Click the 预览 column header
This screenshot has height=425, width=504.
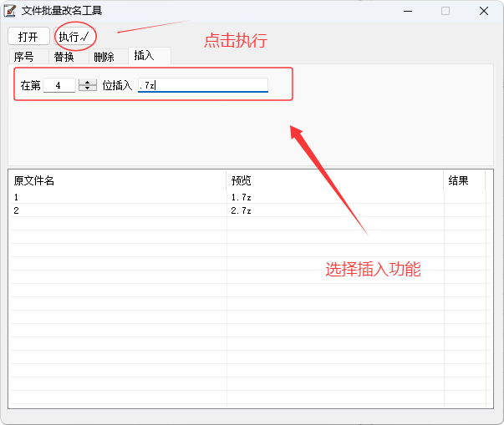pyautogui.click(x=335, y=180)
